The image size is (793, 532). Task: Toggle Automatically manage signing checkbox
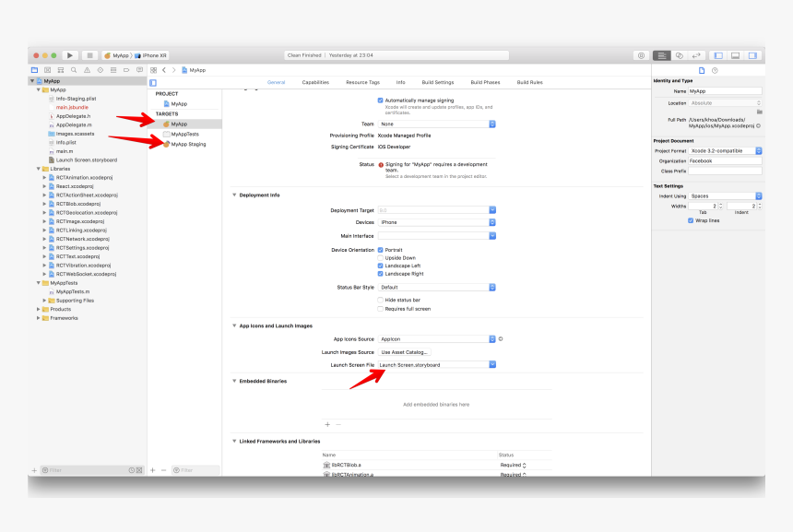(x=380, y=100)
